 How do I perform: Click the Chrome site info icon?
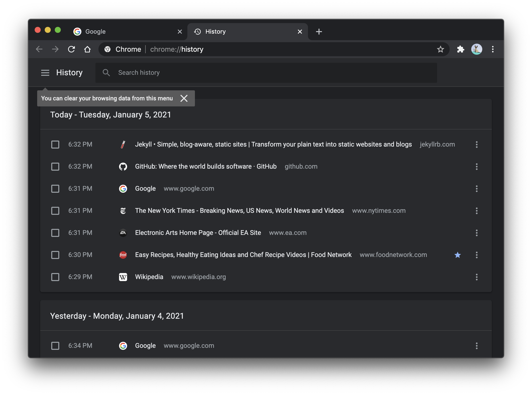[x=108, y=49]
